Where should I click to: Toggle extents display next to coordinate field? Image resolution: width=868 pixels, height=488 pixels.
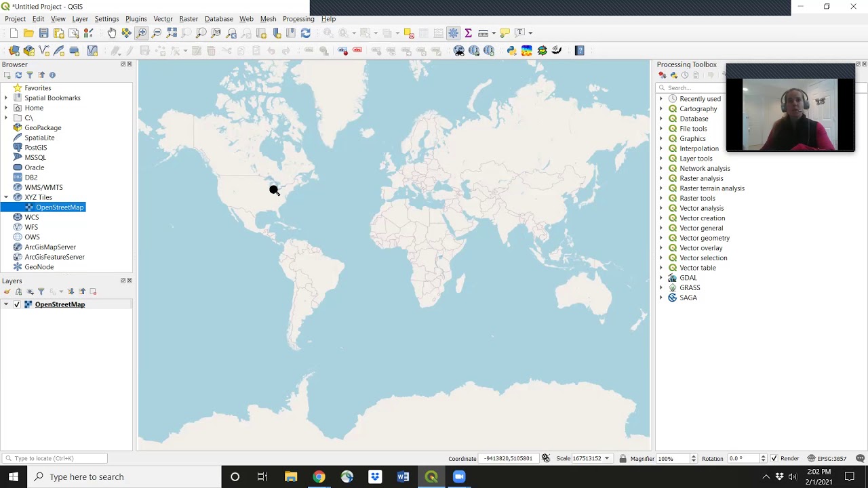546,459
